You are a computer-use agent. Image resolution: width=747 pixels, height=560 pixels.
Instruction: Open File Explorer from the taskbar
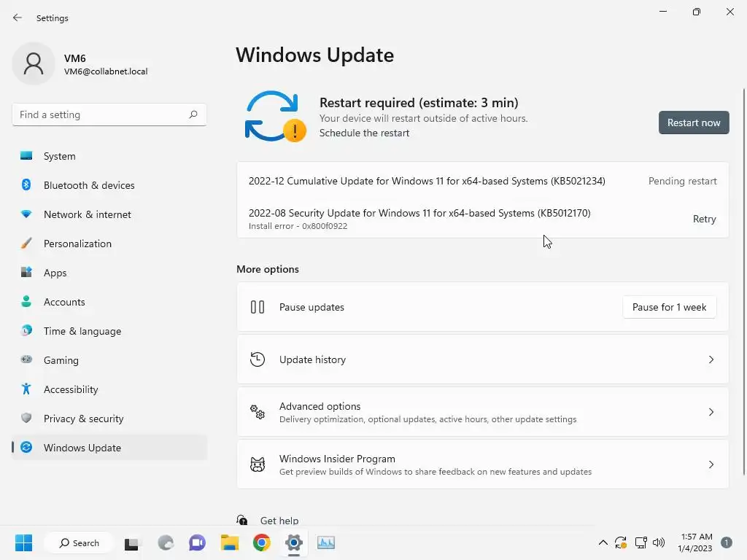[x=230, y=542]
